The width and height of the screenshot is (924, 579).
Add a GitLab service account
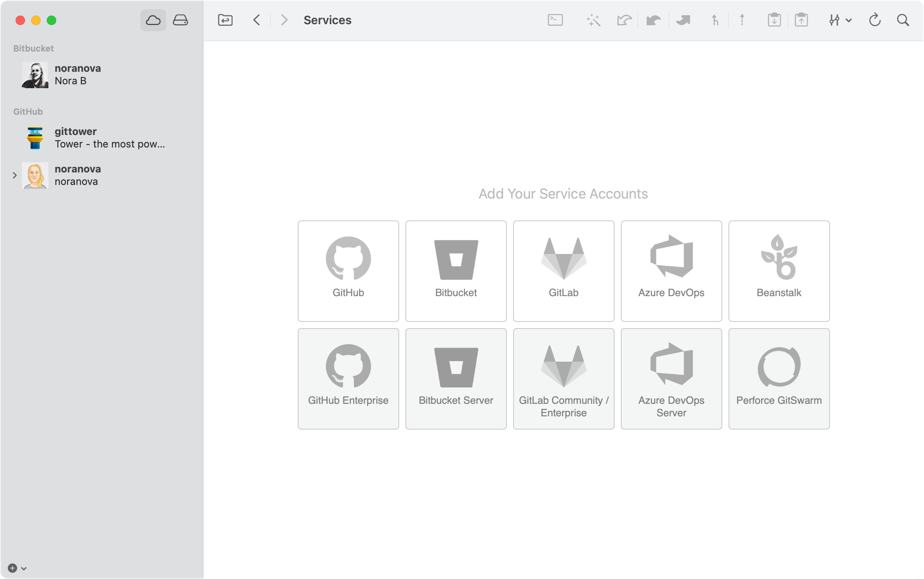pyautogui.click(x=563, y=271)
